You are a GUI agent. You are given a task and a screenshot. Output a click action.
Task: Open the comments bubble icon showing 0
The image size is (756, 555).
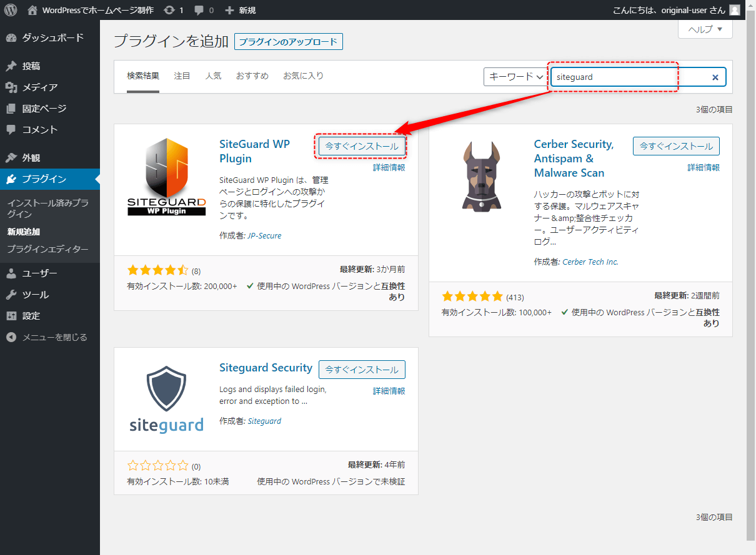pos(201,10)
